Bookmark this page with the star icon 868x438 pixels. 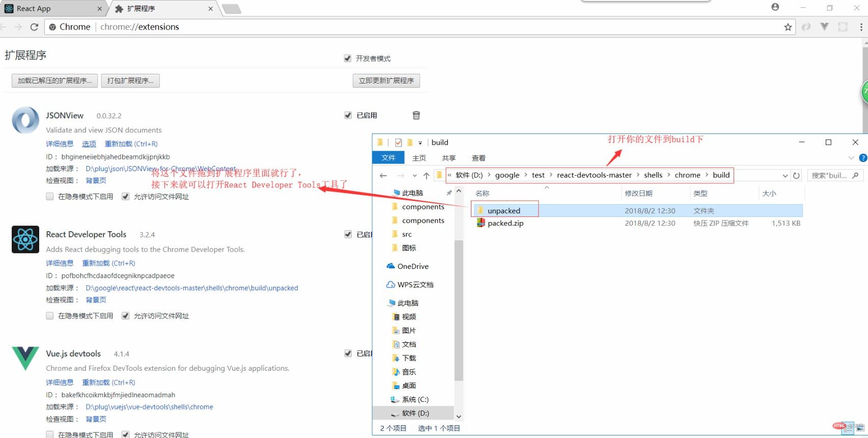click(x=788, y=27)
